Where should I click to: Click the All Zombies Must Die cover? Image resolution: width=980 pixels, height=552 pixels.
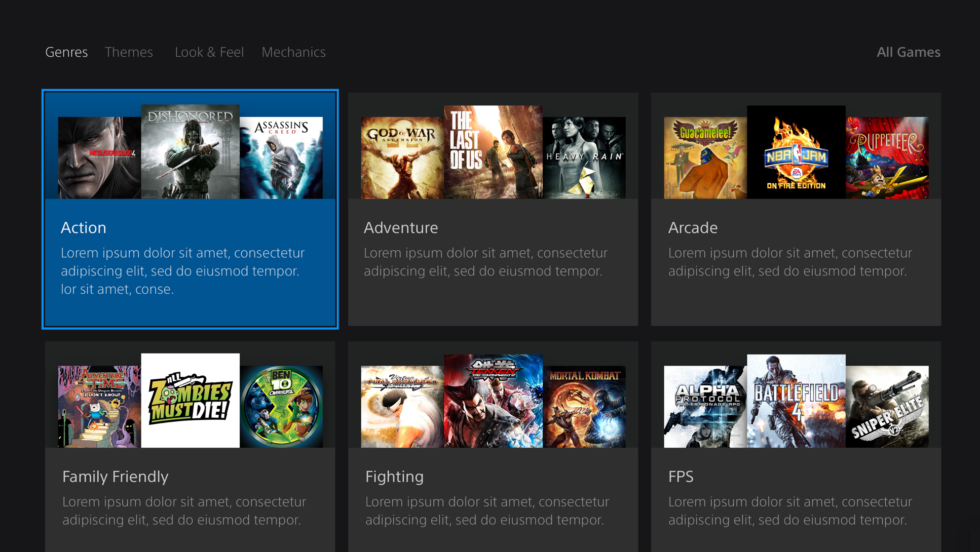coord(190,401)
